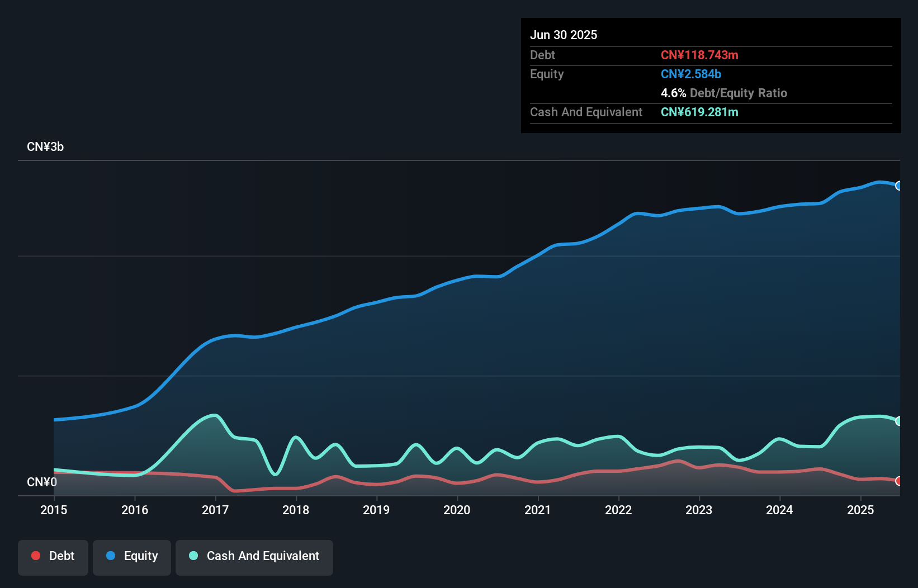Select the 2023 x-axis label

click(x=699, y=510)
